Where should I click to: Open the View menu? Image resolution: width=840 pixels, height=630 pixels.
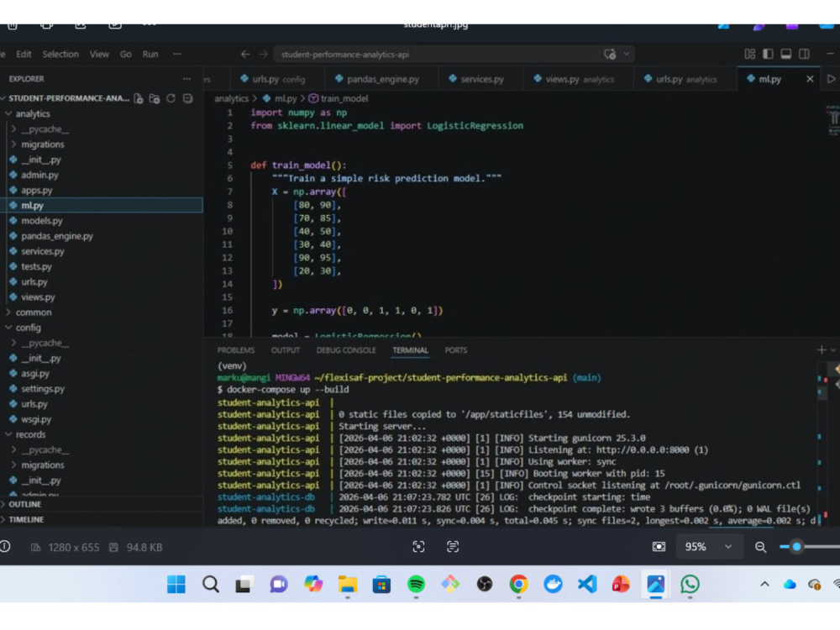99,54
